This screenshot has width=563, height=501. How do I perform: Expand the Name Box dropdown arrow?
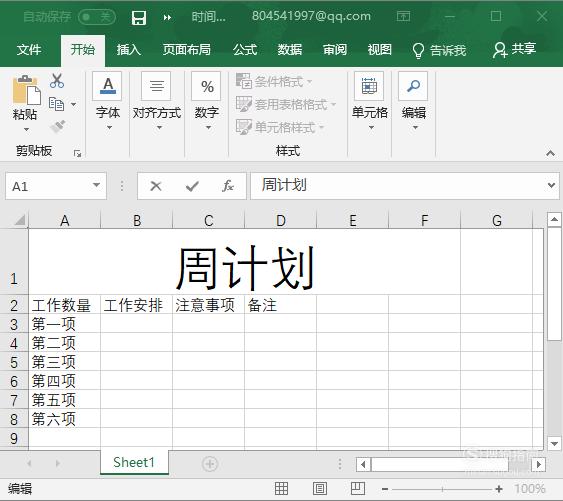click(x=96, y=185)
